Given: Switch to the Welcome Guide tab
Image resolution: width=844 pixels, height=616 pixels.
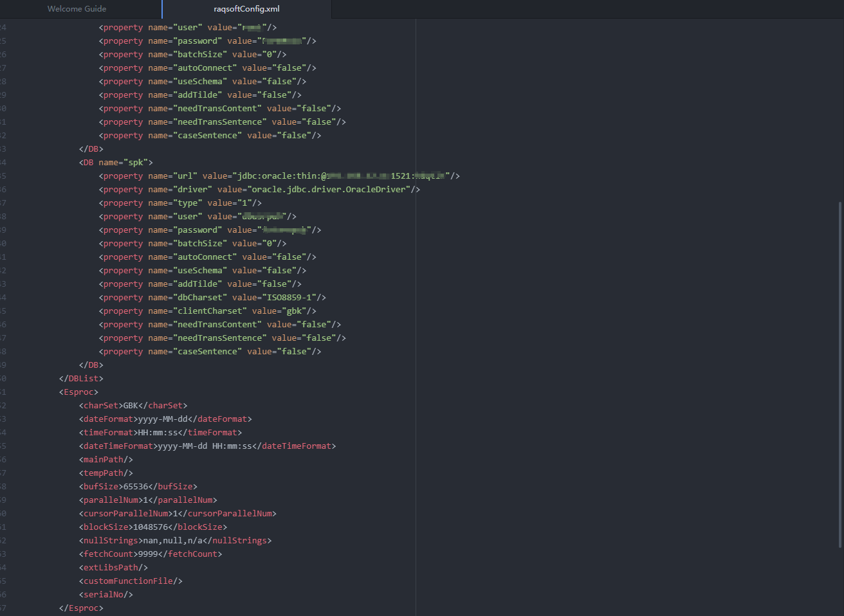Looking at the screenshot, I should click(77, 9).
